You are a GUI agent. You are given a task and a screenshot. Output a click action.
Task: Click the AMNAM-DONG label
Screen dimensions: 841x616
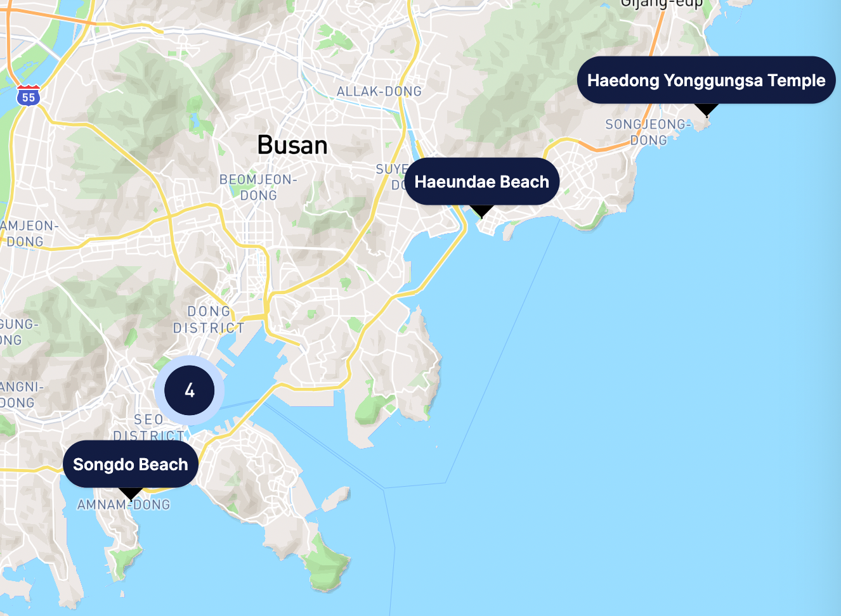pyautogui.click(x=124, y=504)
